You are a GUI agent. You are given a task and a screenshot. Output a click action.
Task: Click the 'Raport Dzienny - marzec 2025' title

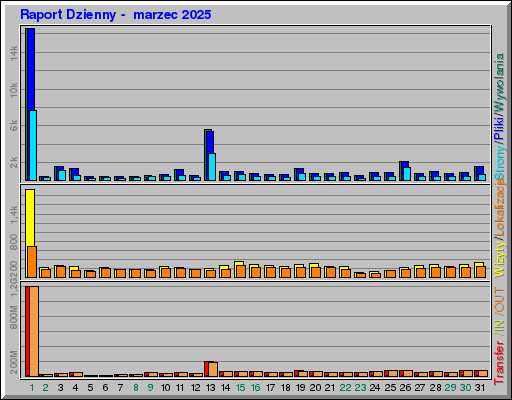pos(116,15)
